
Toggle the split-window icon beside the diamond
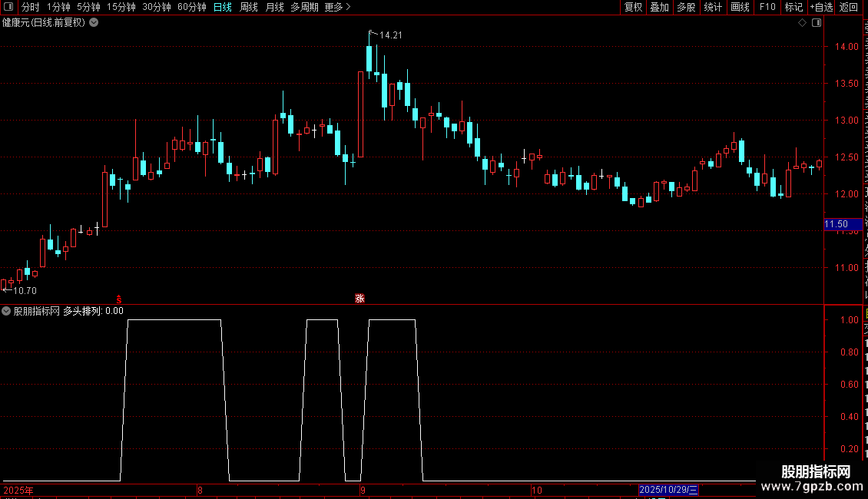[x=817, y=23]
